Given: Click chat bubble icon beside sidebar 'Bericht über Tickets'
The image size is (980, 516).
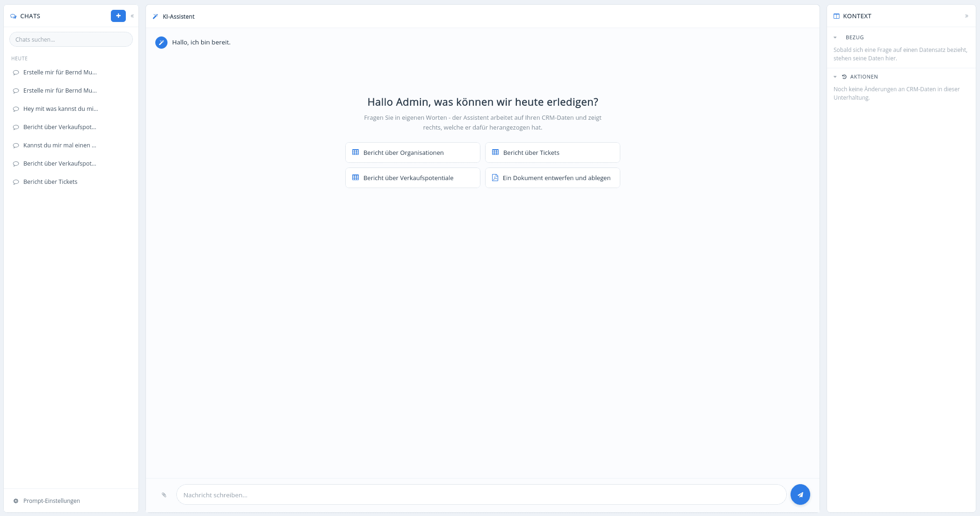Looking at the screenshot, I should 16,182.
